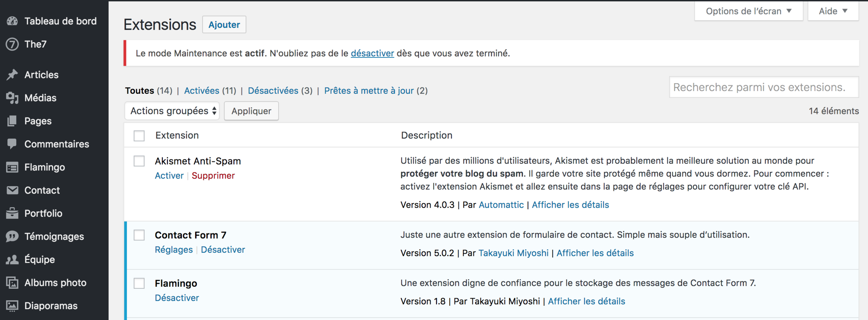This screenshot has height=320, width=868.
Task: Tick the select-all checkbox in table header
Action: (x=139, y=136)
